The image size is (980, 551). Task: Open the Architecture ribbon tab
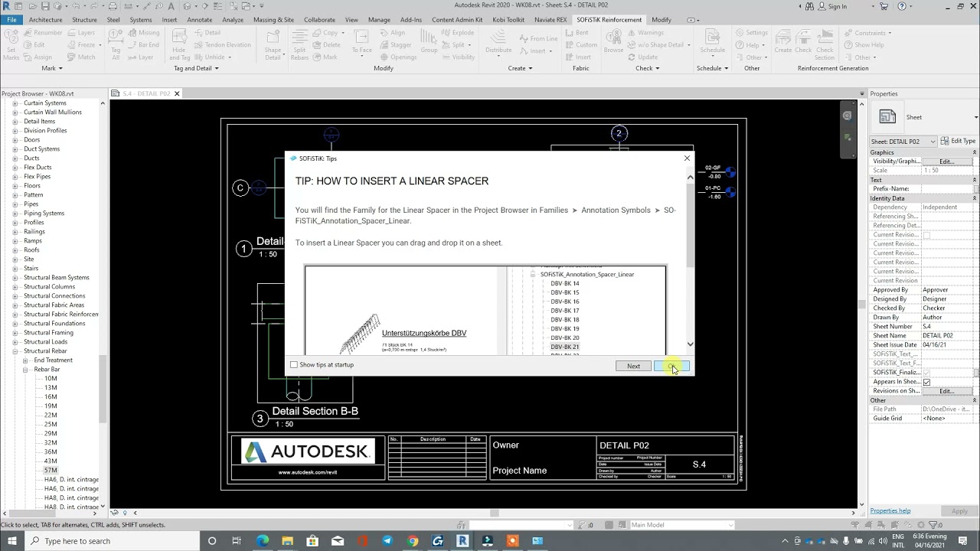[x=46, y=20]
